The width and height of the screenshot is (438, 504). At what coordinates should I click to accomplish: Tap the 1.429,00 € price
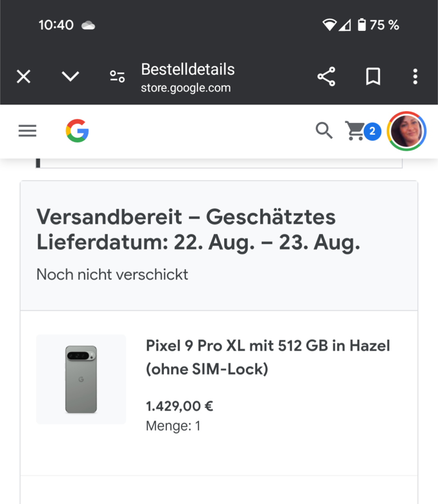180,406
